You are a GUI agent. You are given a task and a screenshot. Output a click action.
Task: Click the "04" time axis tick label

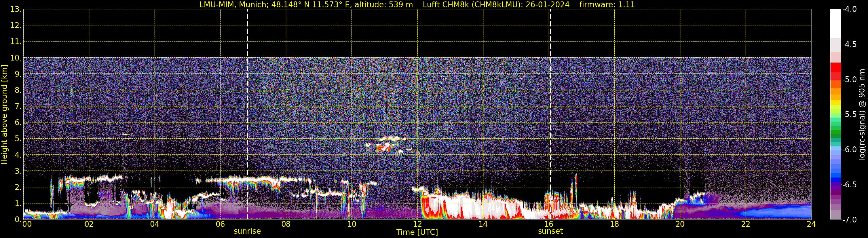coord(155,224)
